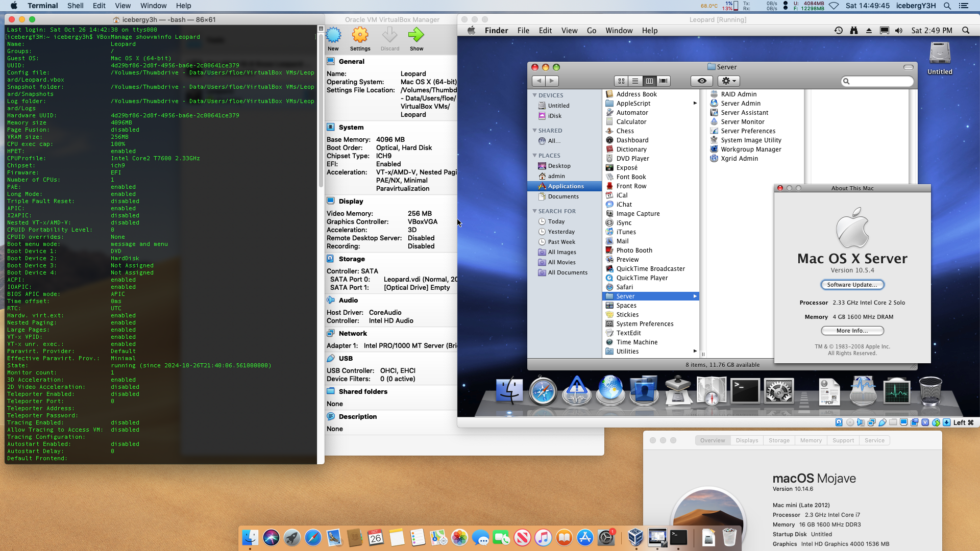Open Music (iTunes) in Mojave dock

pos(543,537)
